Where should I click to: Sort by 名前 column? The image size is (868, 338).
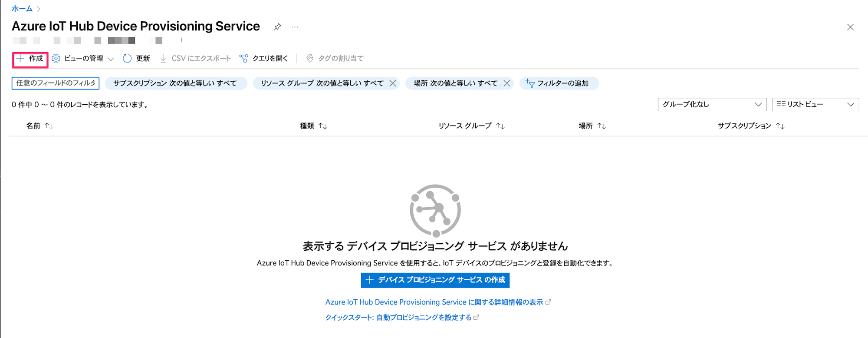pyautogui.click(x=39, y=126)
